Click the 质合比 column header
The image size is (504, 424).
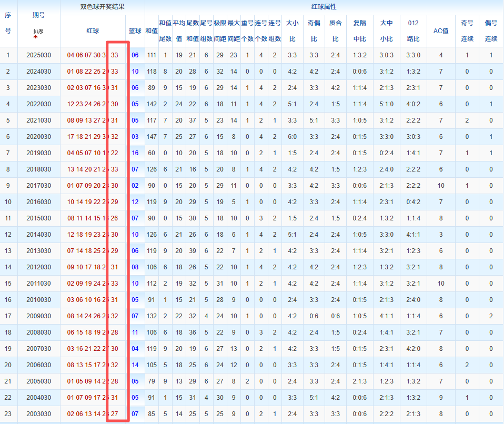pos(335,31)
